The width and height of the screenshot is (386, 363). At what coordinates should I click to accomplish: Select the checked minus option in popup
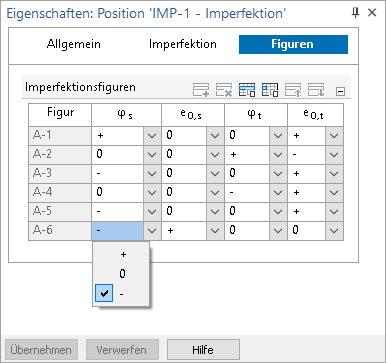(121, 294)
